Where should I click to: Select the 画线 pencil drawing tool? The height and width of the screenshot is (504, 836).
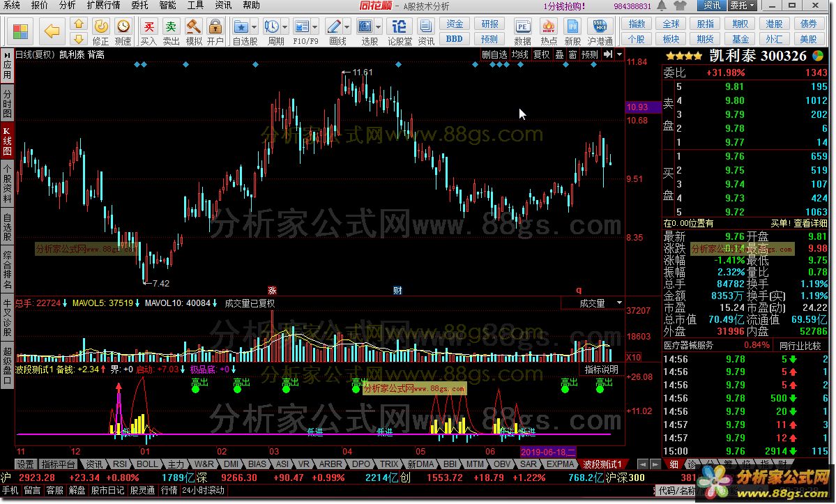point(334,26)
